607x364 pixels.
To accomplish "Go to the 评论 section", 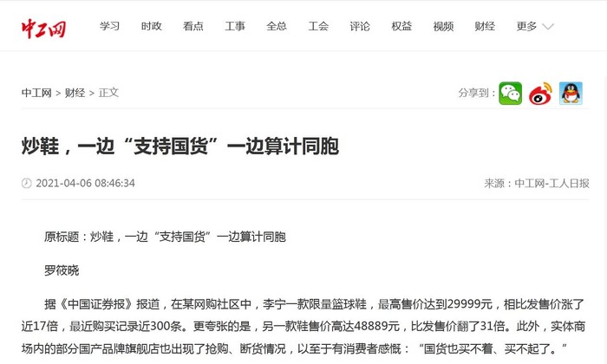I will click(x=360, y=26).
